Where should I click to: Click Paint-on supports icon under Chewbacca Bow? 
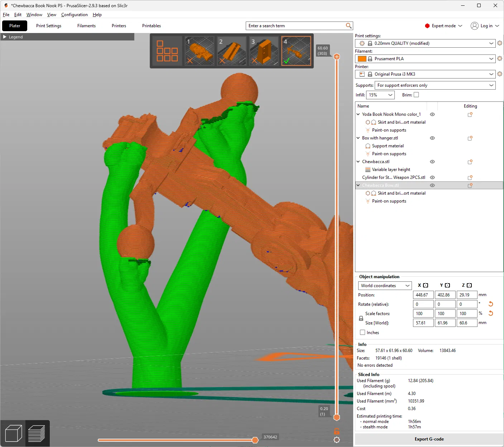(368, 201)
